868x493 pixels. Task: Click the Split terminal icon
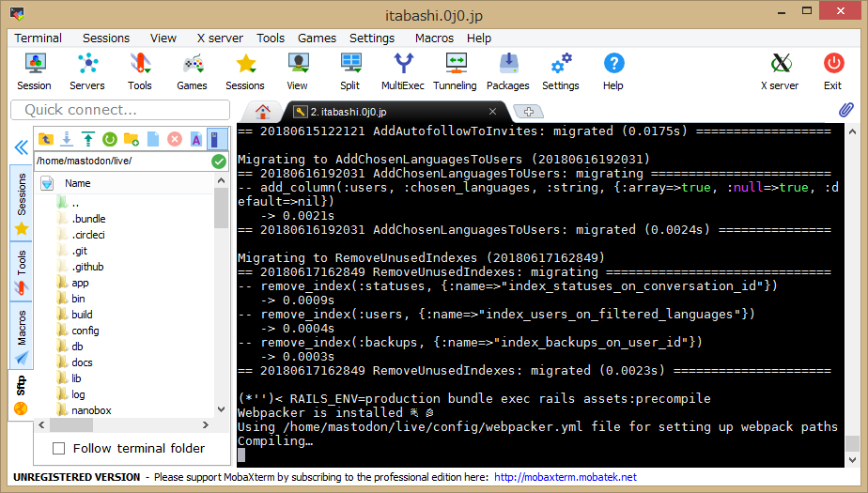coord(350,71)
